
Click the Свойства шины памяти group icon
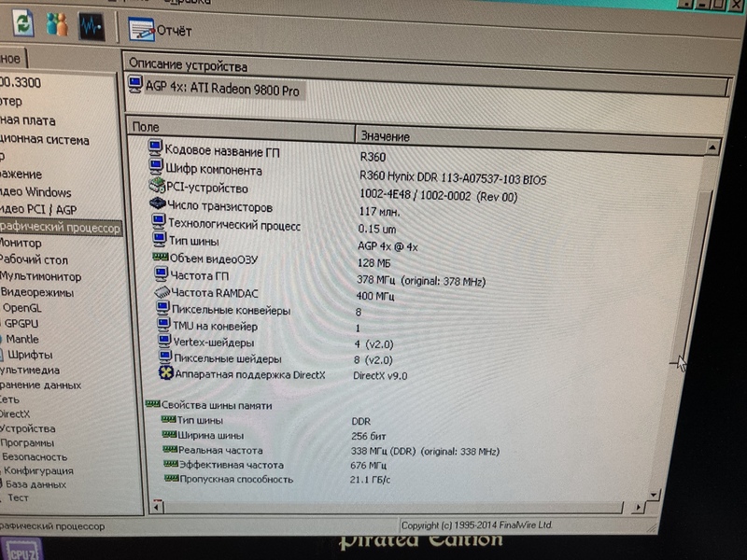click(152, 404)
